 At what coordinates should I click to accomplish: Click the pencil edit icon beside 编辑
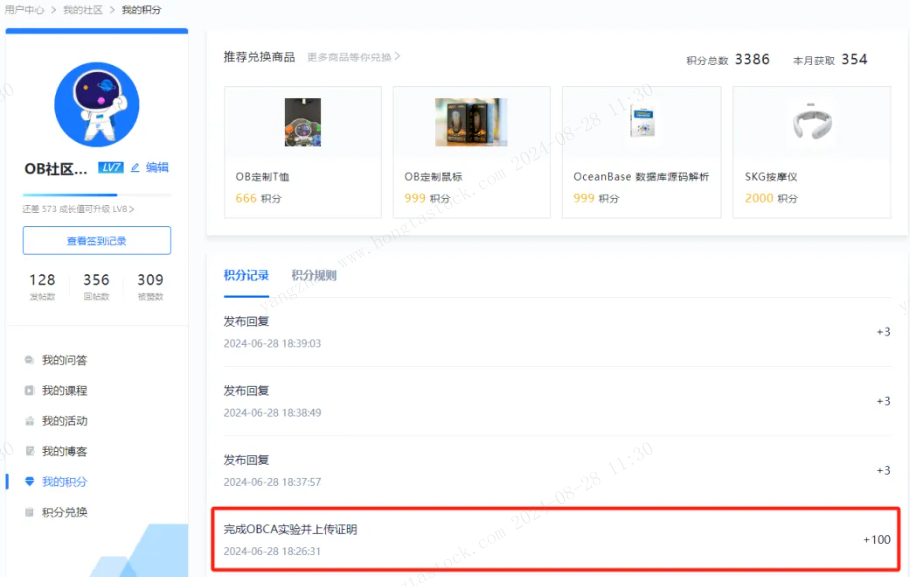135,168
